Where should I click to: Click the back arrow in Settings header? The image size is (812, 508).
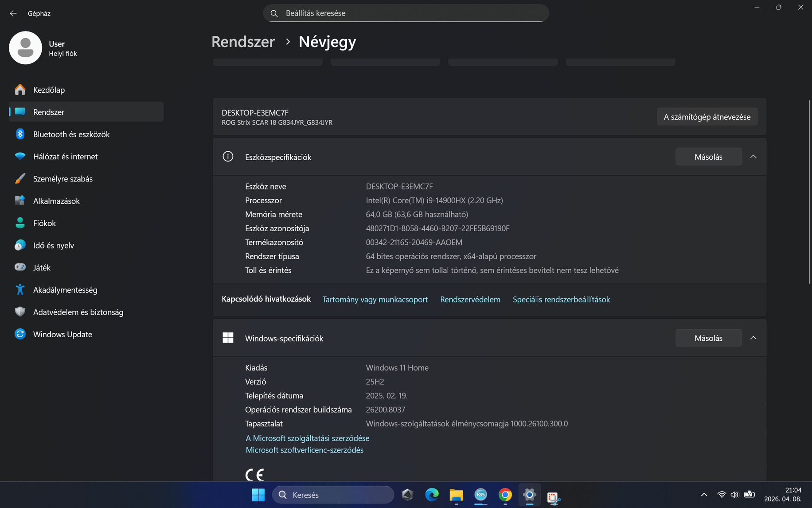point(13,13)
